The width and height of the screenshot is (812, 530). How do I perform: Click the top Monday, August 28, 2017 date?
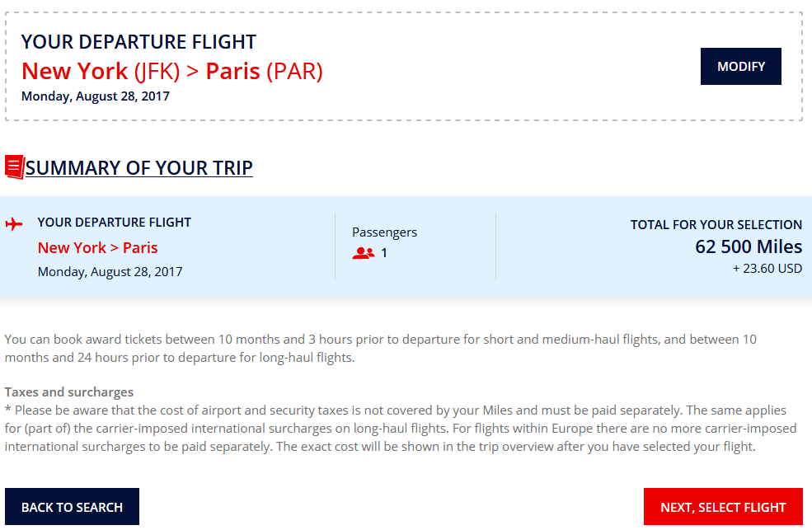pyautogui.click(x=96, y=96)
